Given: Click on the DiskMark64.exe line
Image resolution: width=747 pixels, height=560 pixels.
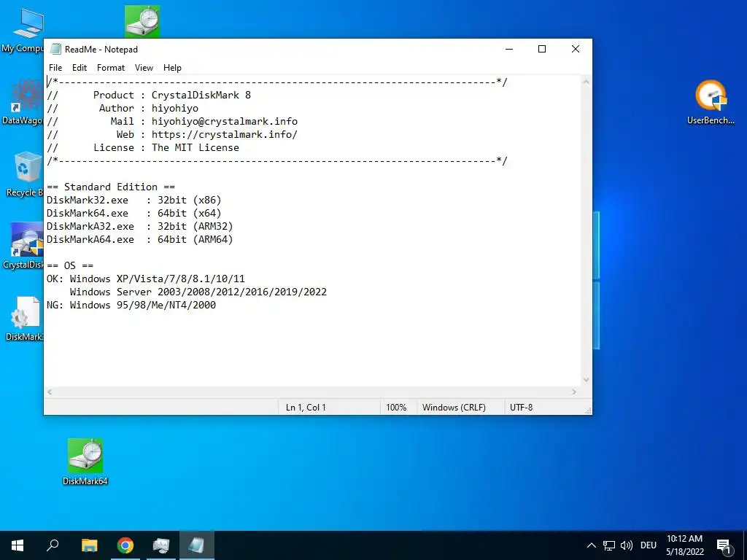Looking at the screenshot, I should (x=134, y=214).
